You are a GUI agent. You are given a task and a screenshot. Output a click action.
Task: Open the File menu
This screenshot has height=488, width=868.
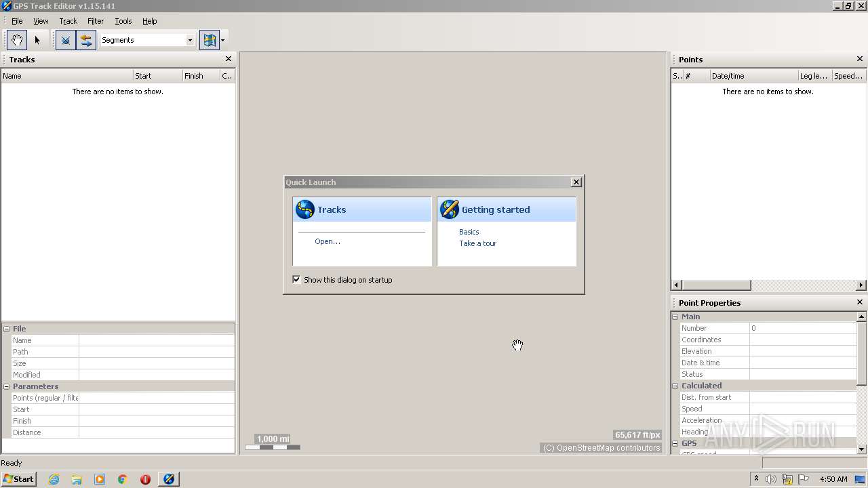[x=17, y=21]
